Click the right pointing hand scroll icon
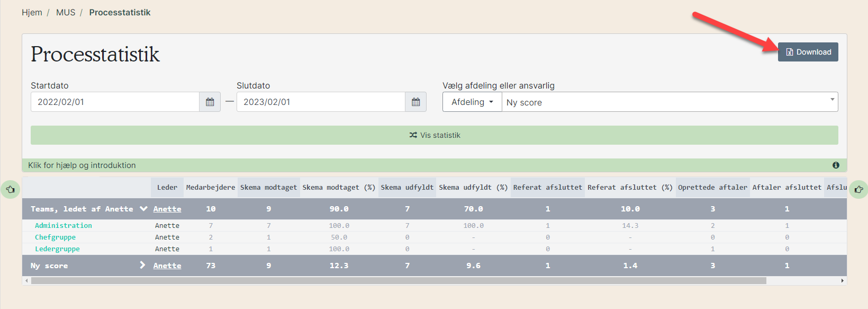Viewport: 868px width, 309px height. pyautogui.click(x=858, y=189)
